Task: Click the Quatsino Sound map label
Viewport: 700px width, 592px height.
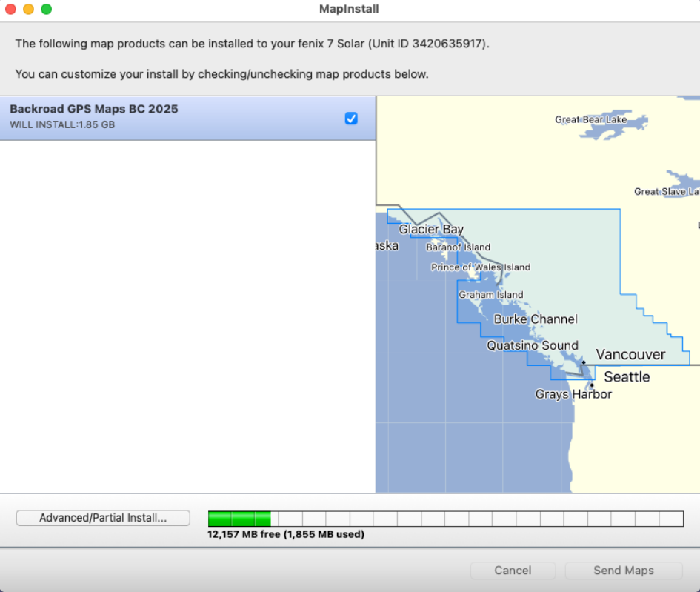Action: [x=532, y=345]
